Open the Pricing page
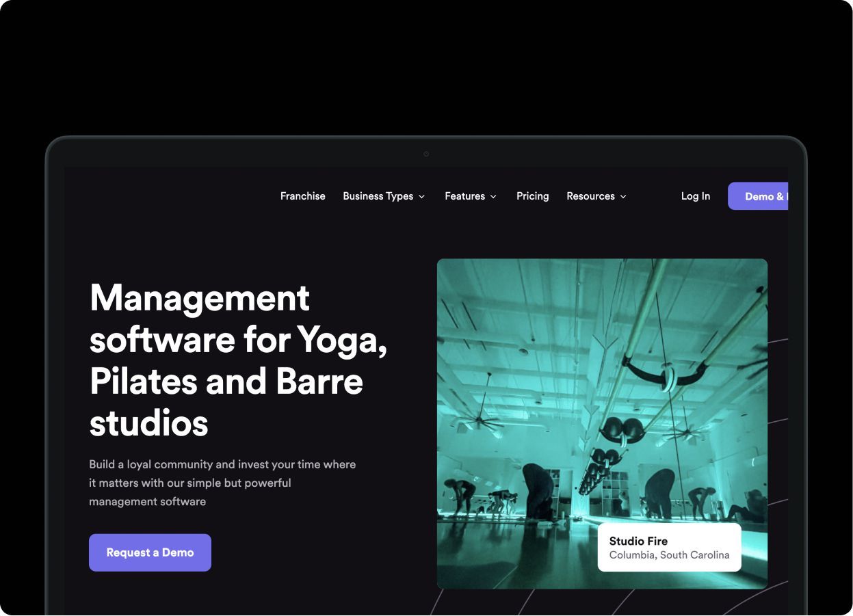 (532, 196)
